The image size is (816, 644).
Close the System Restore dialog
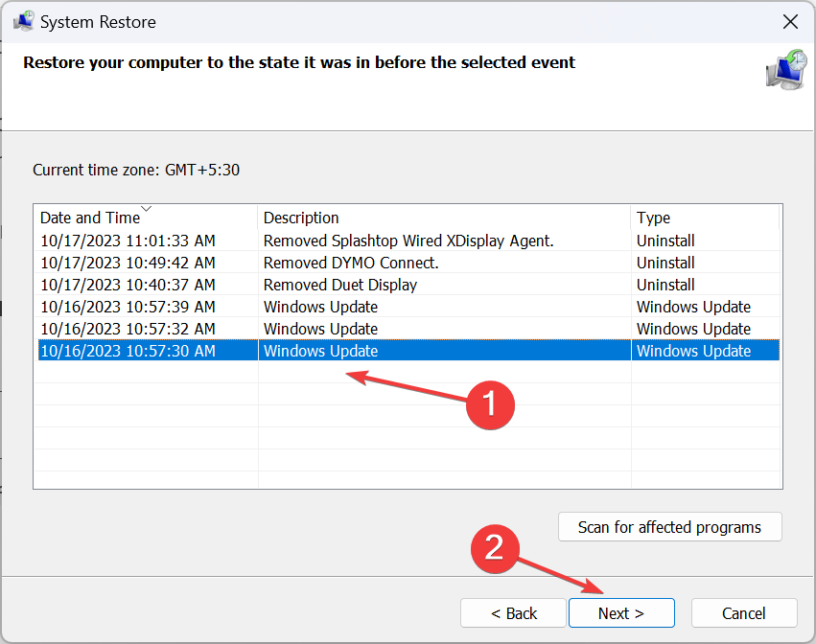[790, 22]
